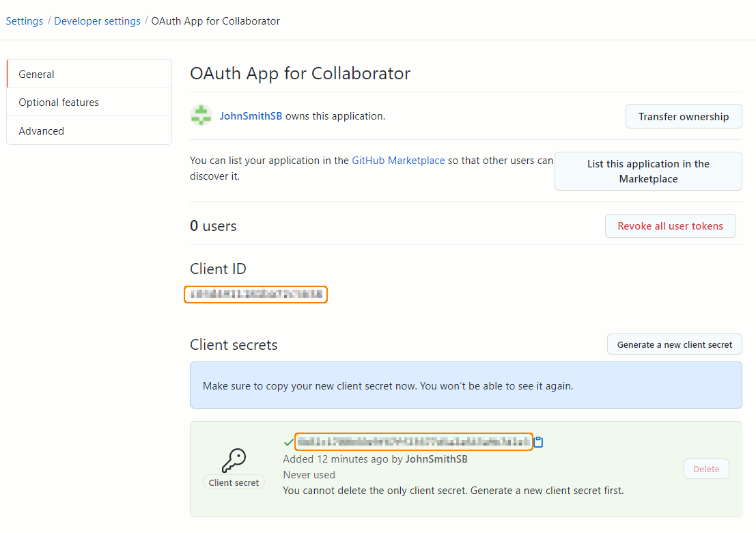Screen dimensions: 756x533
Task: Click the OAuth App for Collaborator breadcrumb
Action: click(215, 20)
